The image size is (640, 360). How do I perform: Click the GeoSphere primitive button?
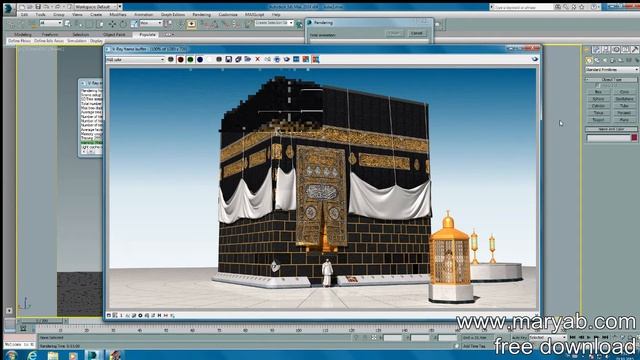click(x=624, y=99)
